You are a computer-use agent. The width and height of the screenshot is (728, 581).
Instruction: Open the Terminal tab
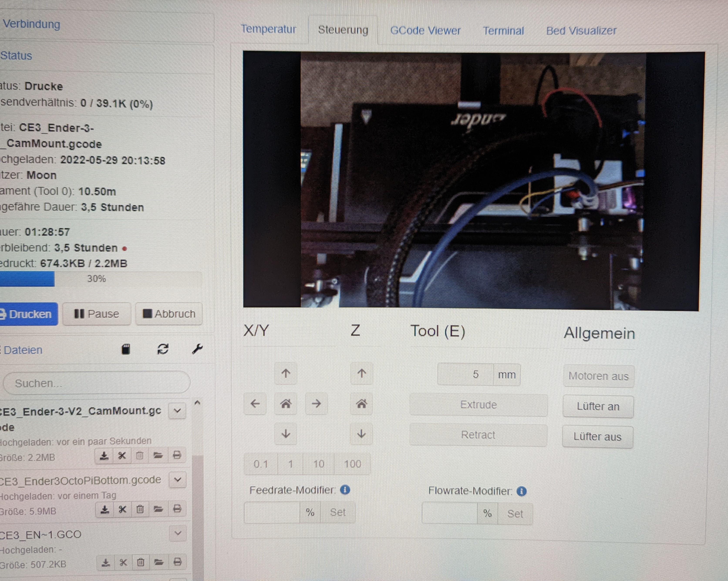coord(504,31)
